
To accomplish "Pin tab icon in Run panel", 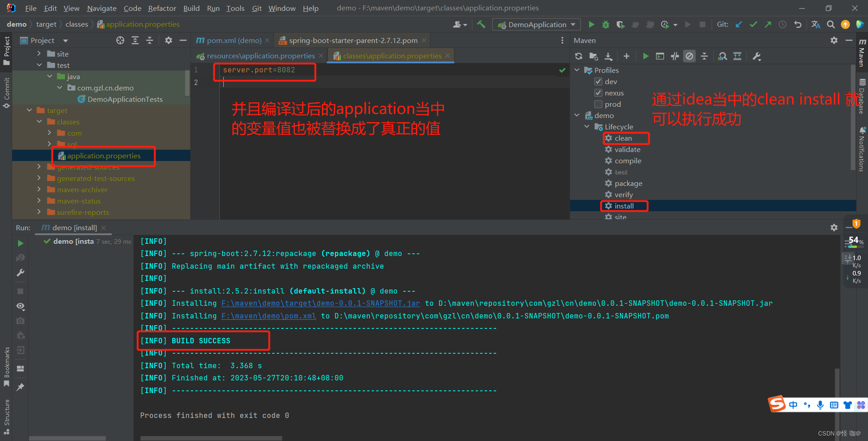I will coord(20,387).
